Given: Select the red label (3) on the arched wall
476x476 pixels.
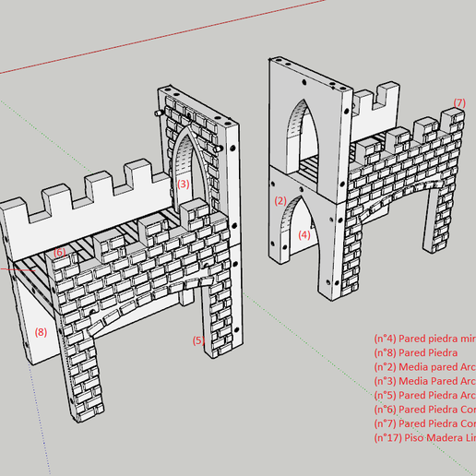Looking at the screenshot, I should click(184, 184).
